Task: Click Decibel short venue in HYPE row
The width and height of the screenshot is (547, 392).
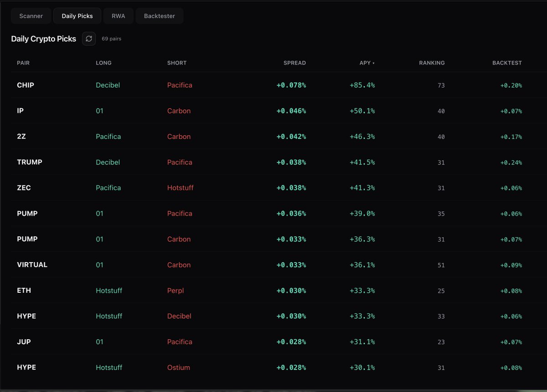Action: click(x=179, y=316)
